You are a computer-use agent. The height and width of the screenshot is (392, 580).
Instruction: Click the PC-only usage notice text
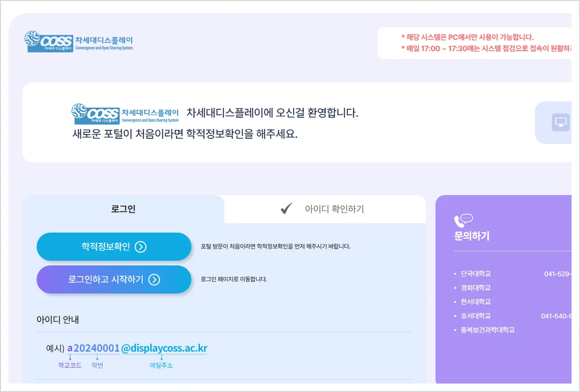[x=467, y=37]
